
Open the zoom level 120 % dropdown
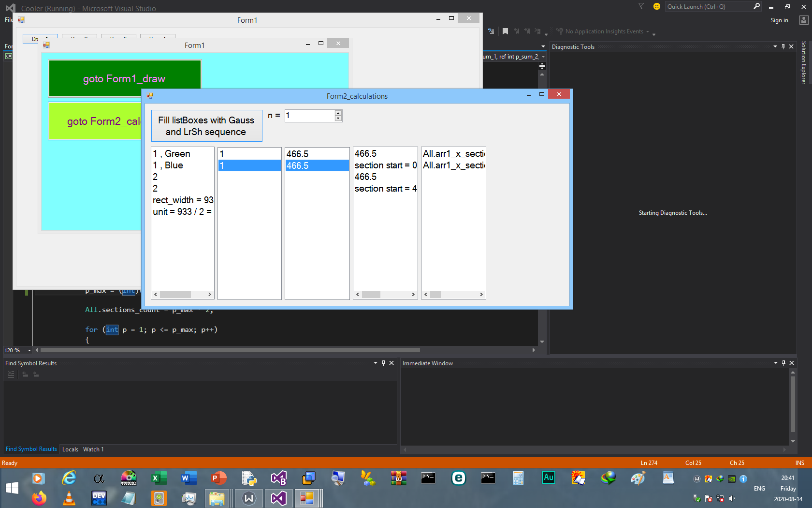pos(29,350)
